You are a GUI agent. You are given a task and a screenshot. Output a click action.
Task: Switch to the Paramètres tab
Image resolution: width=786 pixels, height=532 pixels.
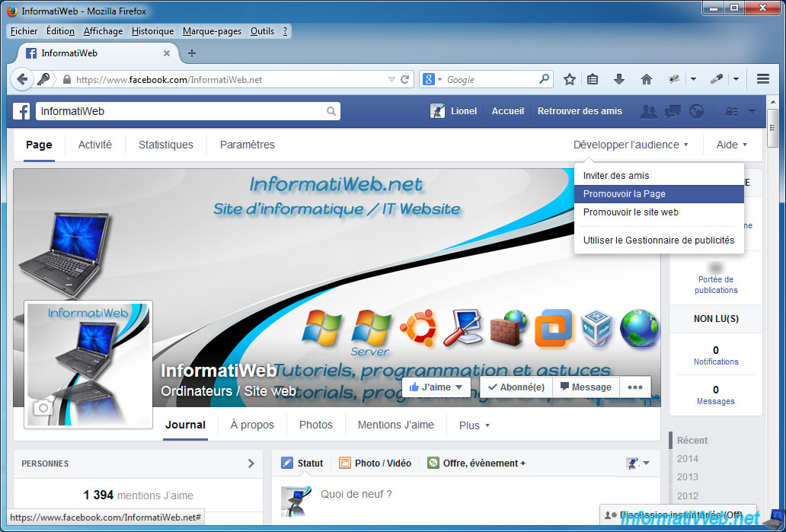point(247,145)
